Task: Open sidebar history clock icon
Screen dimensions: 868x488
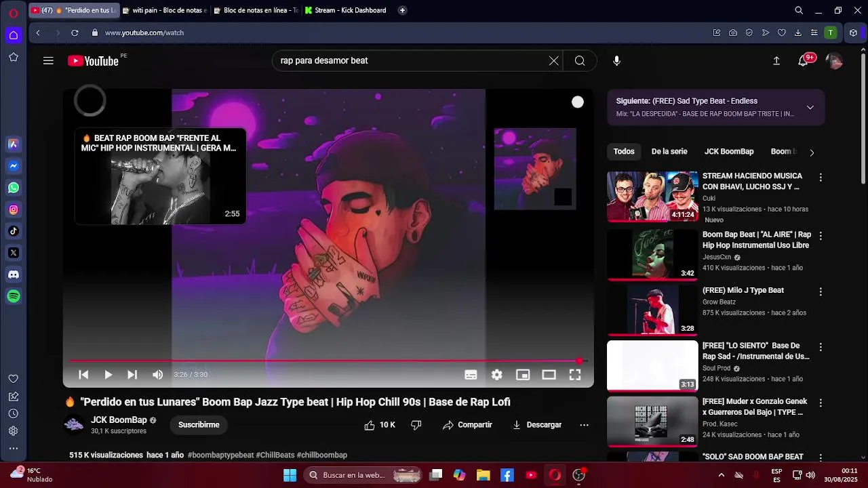Action: pyautogui.click(x=13, y=413)
